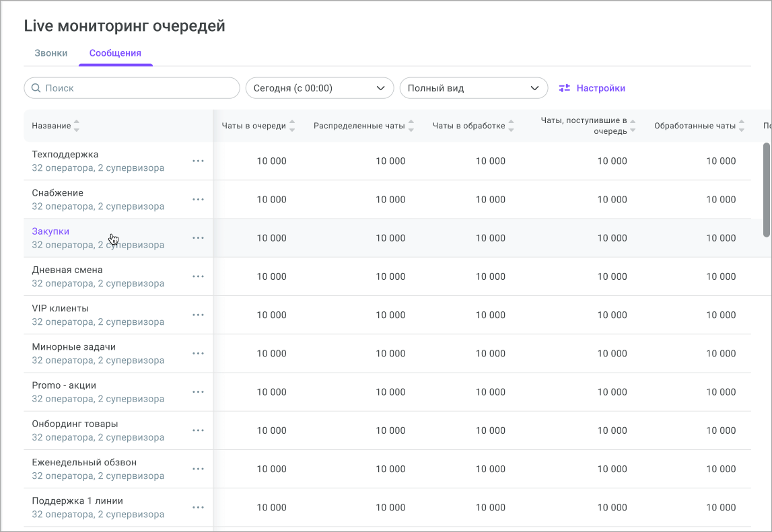Open the three-dots menu for Онбординг товары
The width and height of the screenshot is (772, 532).
(198, 430)
